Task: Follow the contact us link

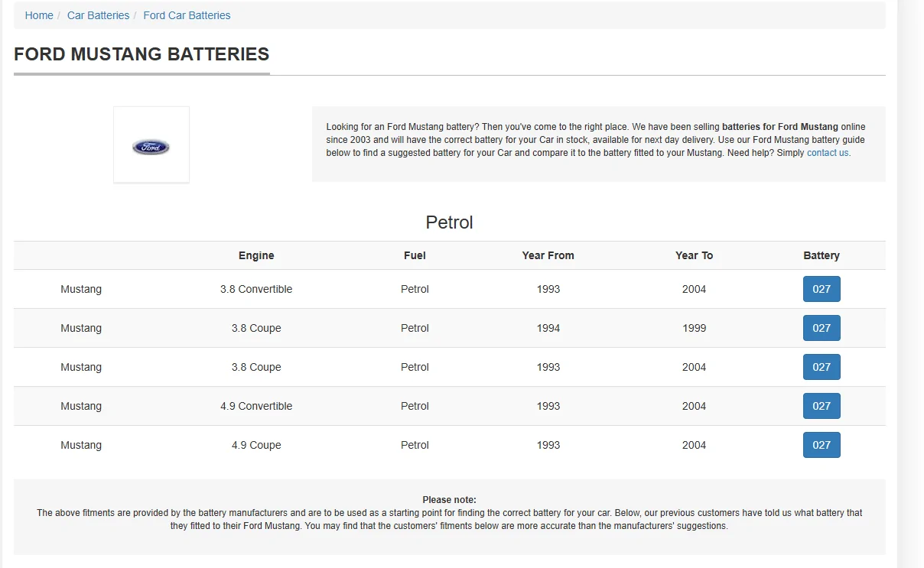Action: pos(828,153)
